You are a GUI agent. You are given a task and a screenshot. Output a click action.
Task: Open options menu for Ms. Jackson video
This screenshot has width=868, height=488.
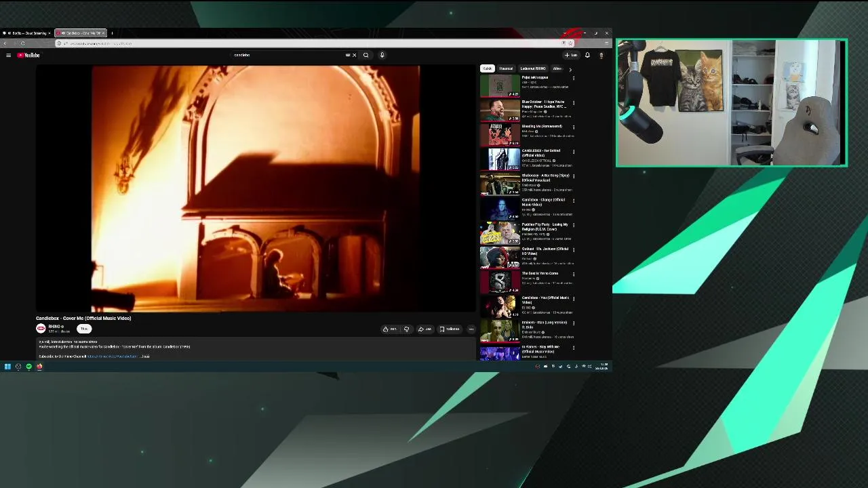coord(574,250)
